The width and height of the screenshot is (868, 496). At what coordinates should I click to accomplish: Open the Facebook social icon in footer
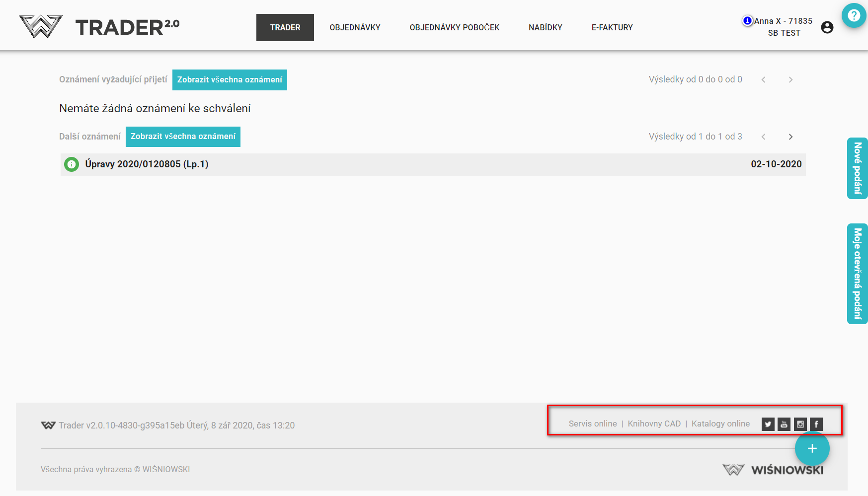816,424
